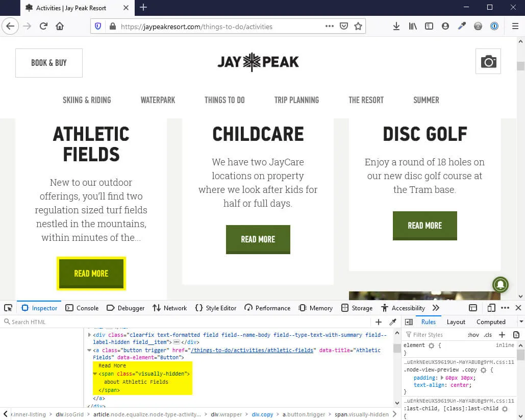Image resolution: width=525 pixels, height=420 pixels.
Task: Click the camera icon on the Jay Peak page
Action: pos(488,61)
